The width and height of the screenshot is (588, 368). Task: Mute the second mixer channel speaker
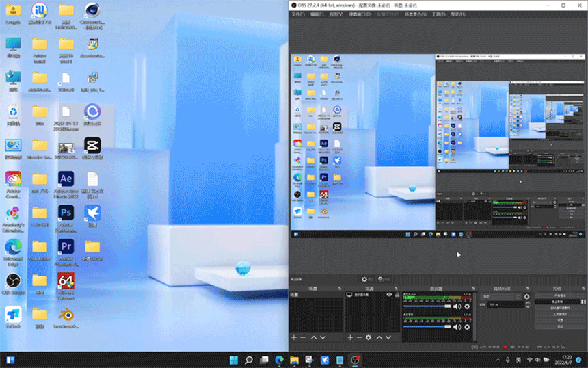[x=457, y=326]
